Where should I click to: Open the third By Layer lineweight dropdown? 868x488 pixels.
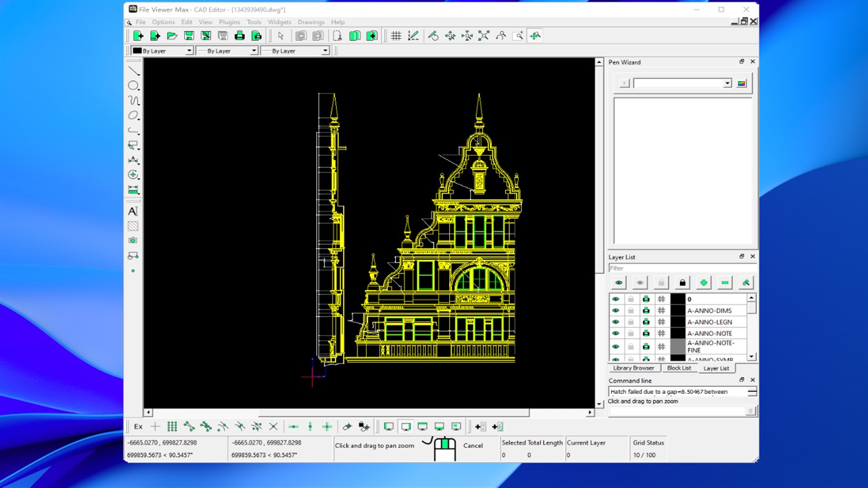pos(324,51)
